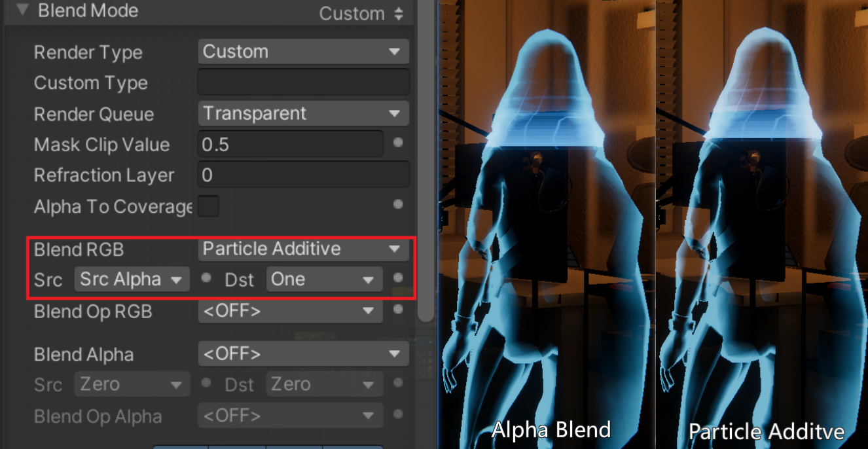The height and width of the screenshot is (449, 868).
Task: Open the Blend Alpha dropdown
Action: coord(304,354)
